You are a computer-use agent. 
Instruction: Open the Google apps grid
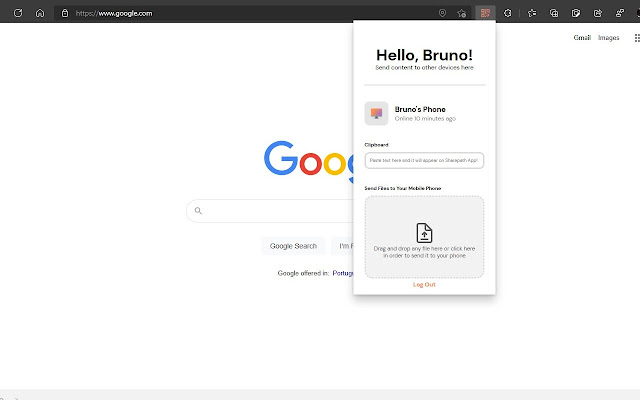(637, 38)
